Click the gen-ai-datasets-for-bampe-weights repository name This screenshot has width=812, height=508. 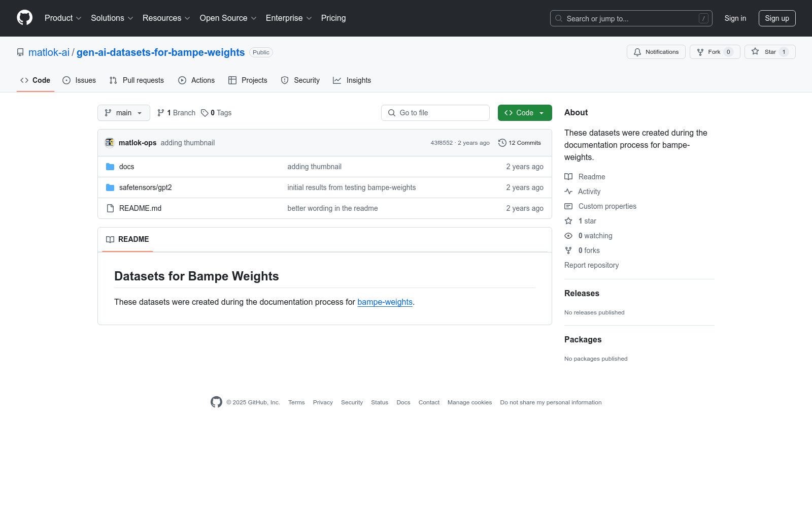pos(160,52)
